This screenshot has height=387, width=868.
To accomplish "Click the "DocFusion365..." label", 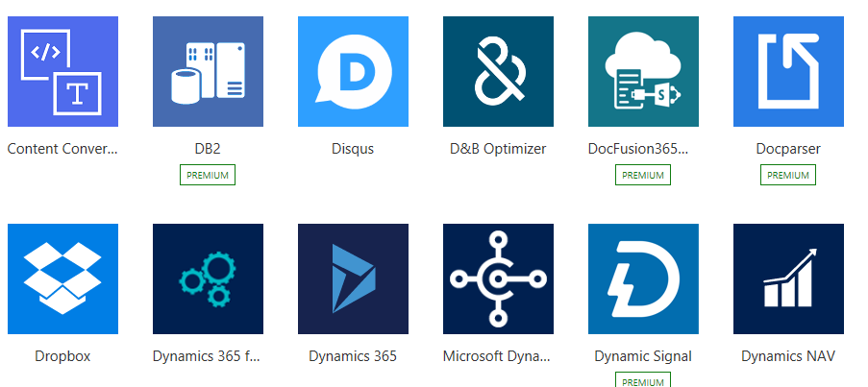I will coord(638,149).
